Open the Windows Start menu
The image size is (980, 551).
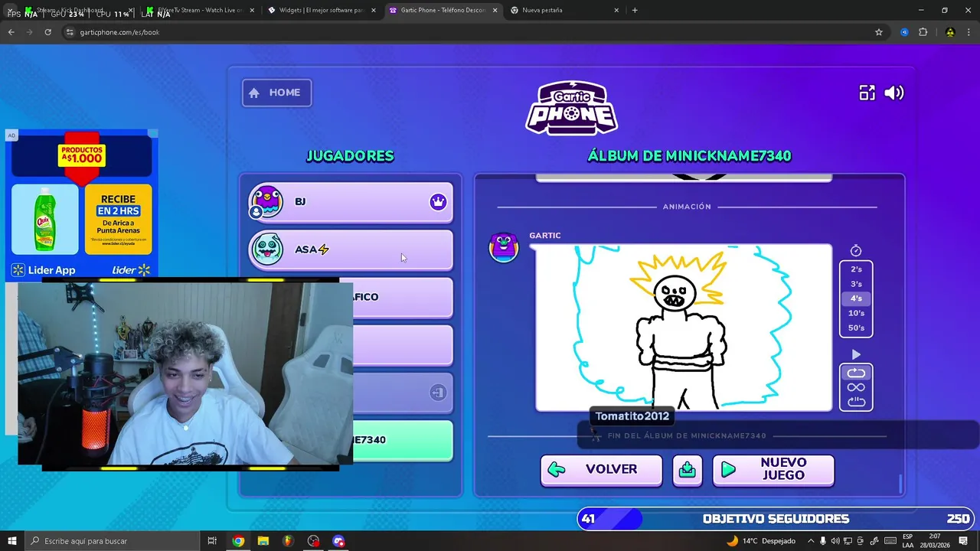click(x=11, y=541)
